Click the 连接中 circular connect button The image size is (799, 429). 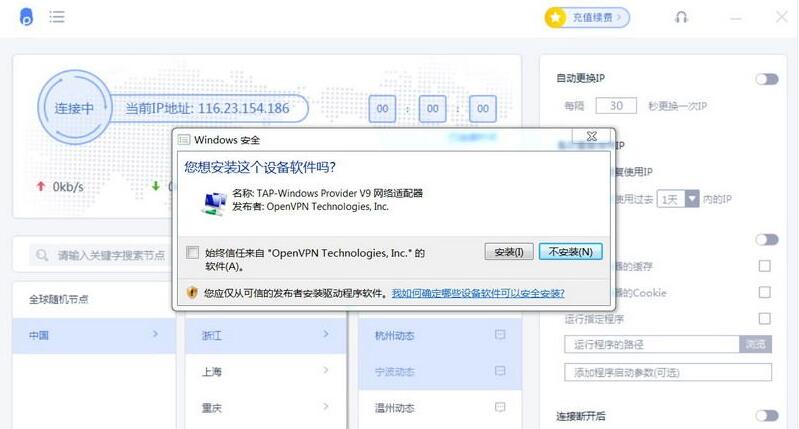(x=74, y=108)
